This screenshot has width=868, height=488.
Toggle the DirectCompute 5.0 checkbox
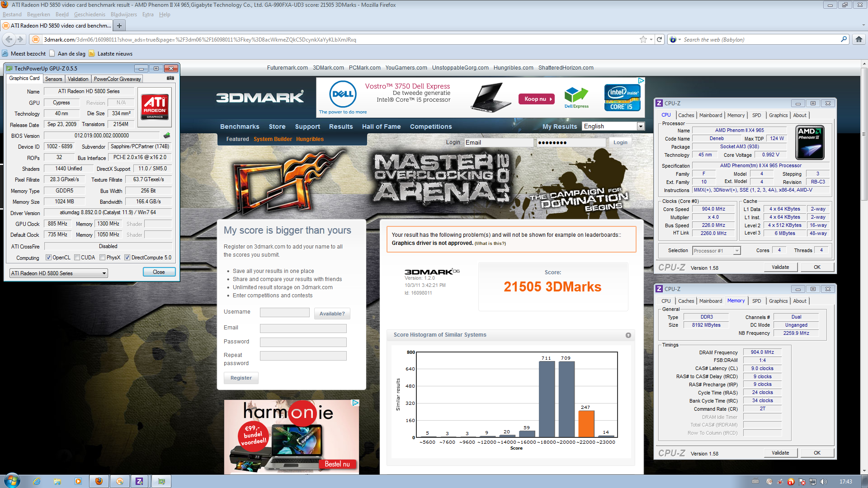point(127,258)
